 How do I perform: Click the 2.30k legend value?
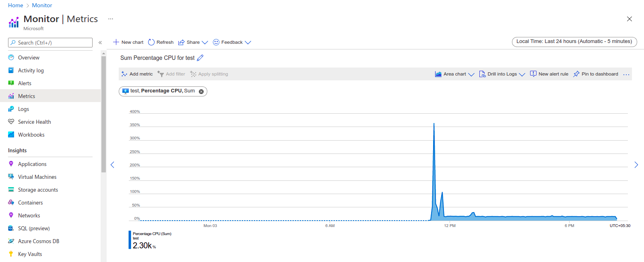pyautogui.click(x=144, y=246)
